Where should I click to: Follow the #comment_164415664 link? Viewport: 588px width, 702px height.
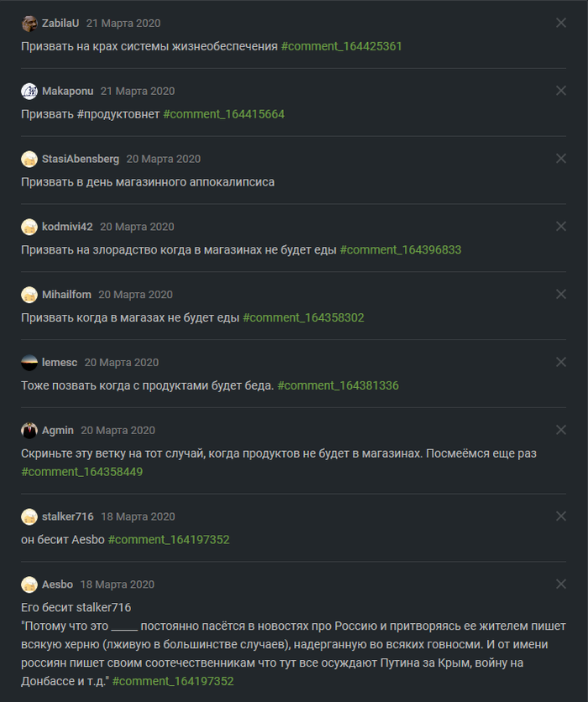223,114
